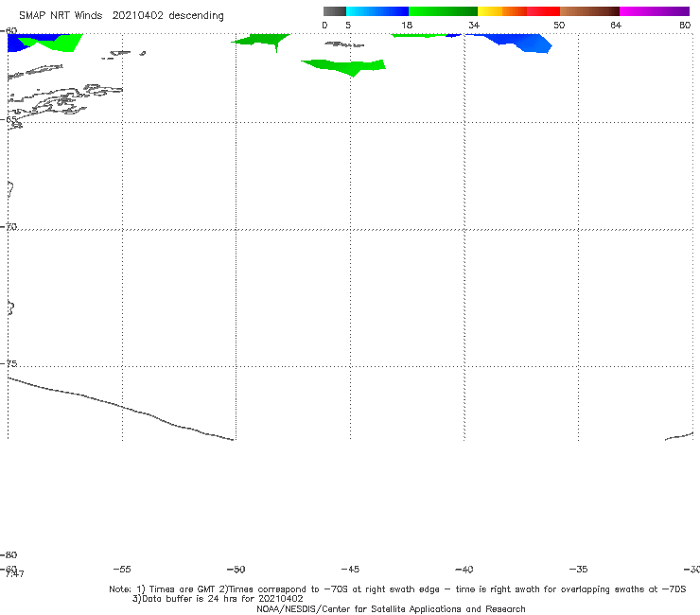Click the small island outline near -45 longitude at top
This screenshot has height=615, width=700.
[x=344, y=44]
